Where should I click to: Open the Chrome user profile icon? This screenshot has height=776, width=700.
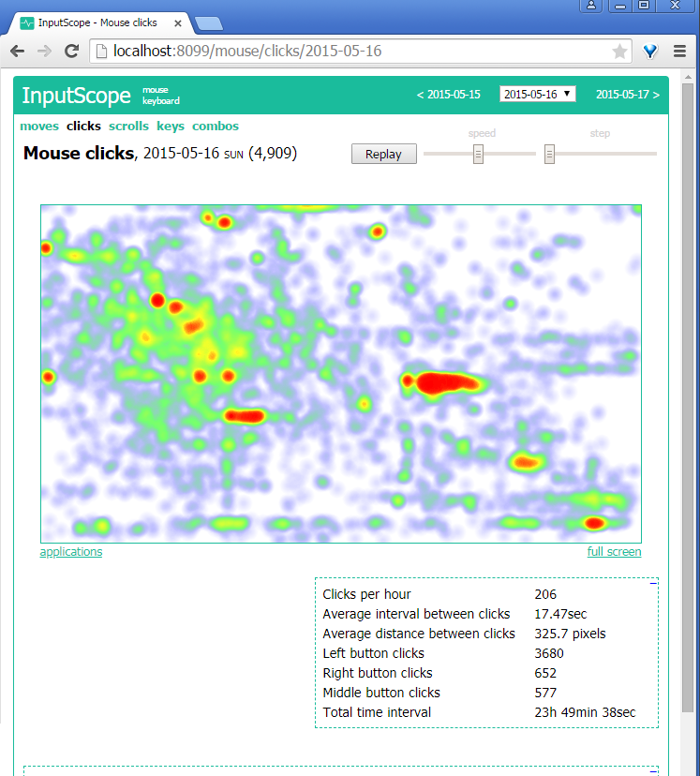click(591, 6)
